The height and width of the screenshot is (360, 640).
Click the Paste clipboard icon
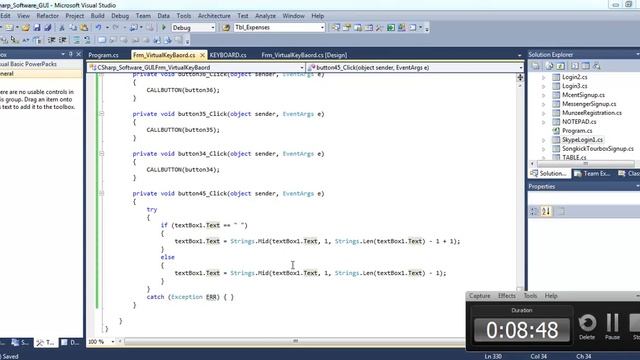coord(84,28)
